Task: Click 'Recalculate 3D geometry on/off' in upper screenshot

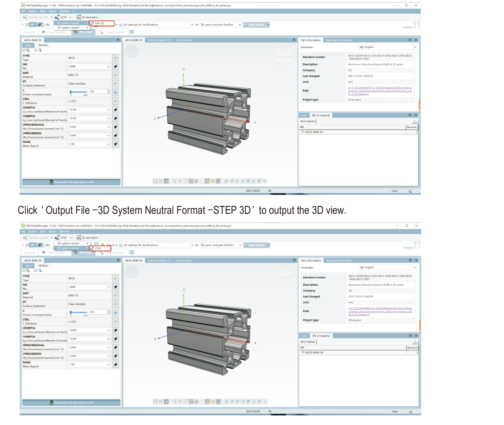Action: point(71,182)
